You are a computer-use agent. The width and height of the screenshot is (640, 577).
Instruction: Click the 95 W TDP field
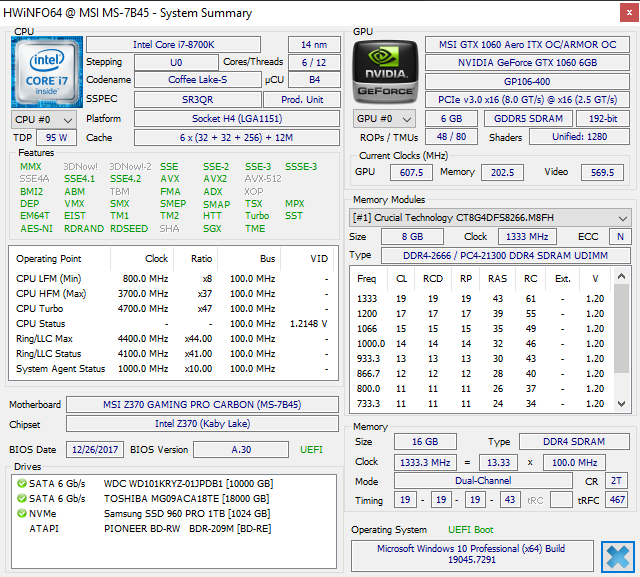click(x=56, y=138)
